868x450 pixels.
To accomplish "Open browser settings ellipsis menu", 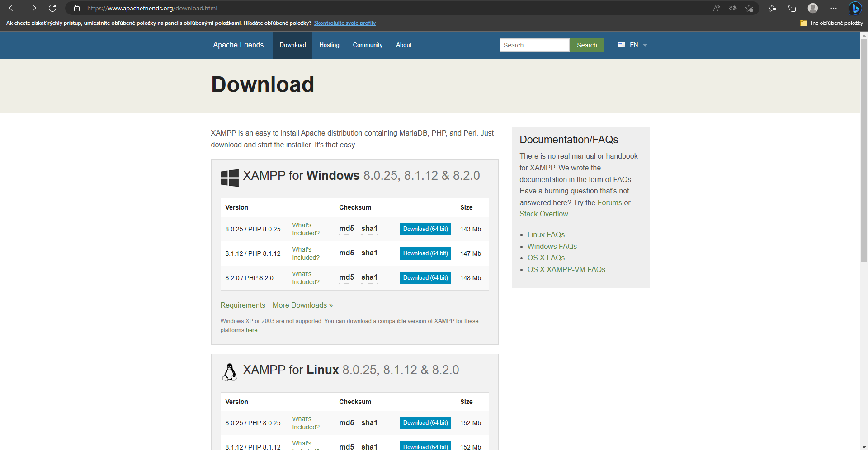I will (834, 8).
